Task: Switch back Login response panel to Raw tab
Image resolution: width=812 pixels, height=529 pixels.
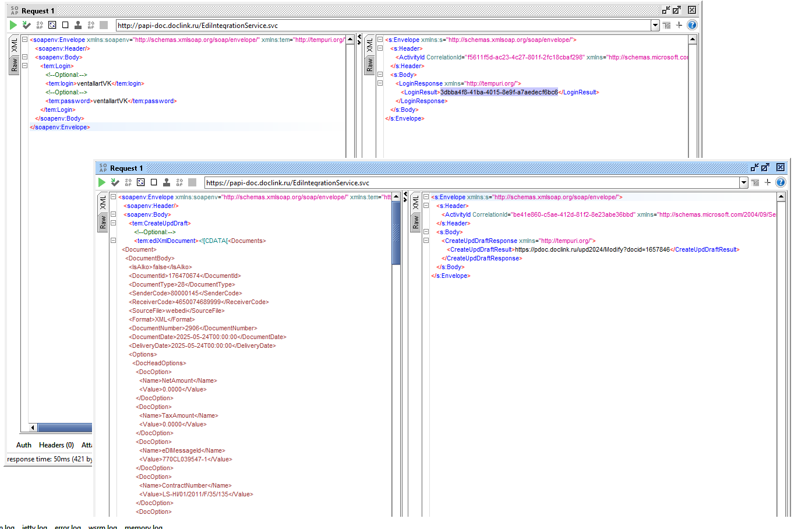Action: 369,65
